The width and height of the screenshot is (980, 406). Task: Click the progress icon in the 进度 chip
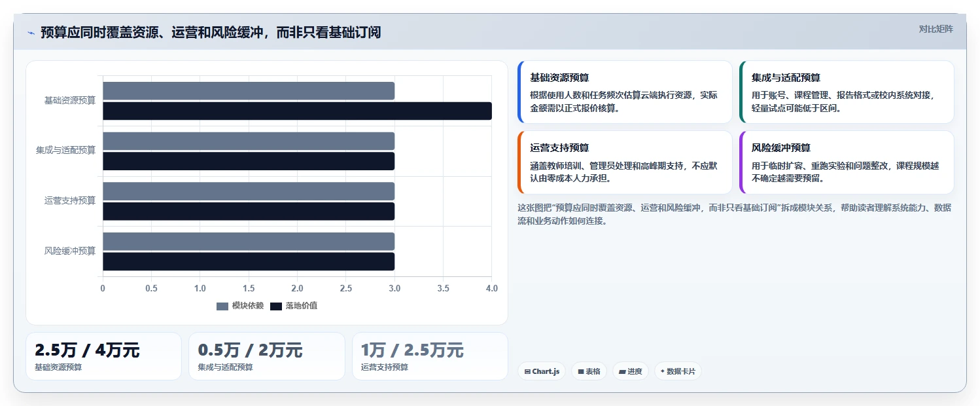click(622, 371)
